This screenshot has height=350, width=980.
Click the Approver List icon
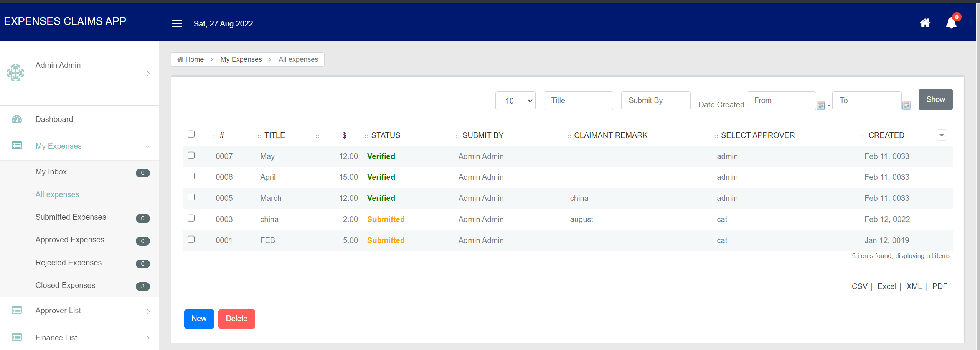click(x=17, y=310)
